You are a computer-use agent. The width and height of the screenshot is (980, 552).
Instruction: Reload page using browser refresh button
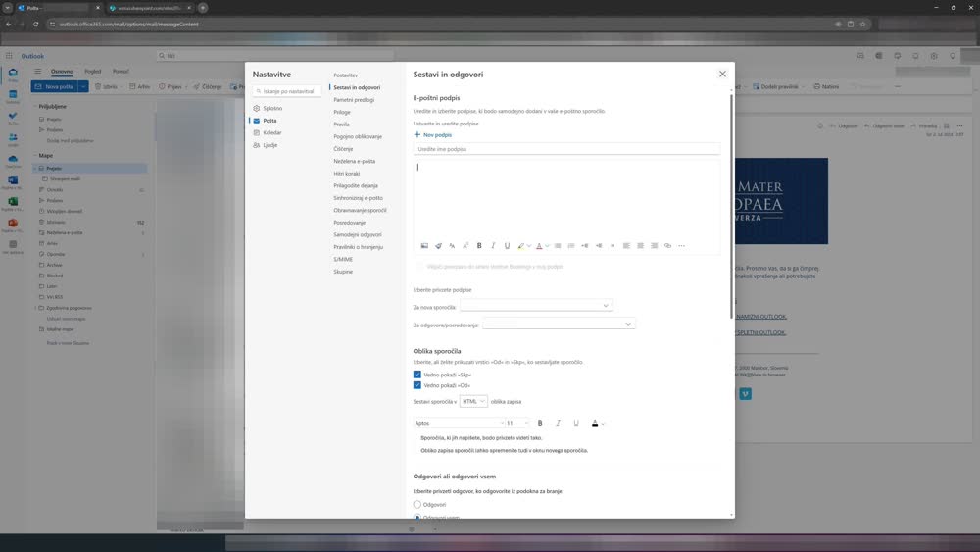[35, 25]
